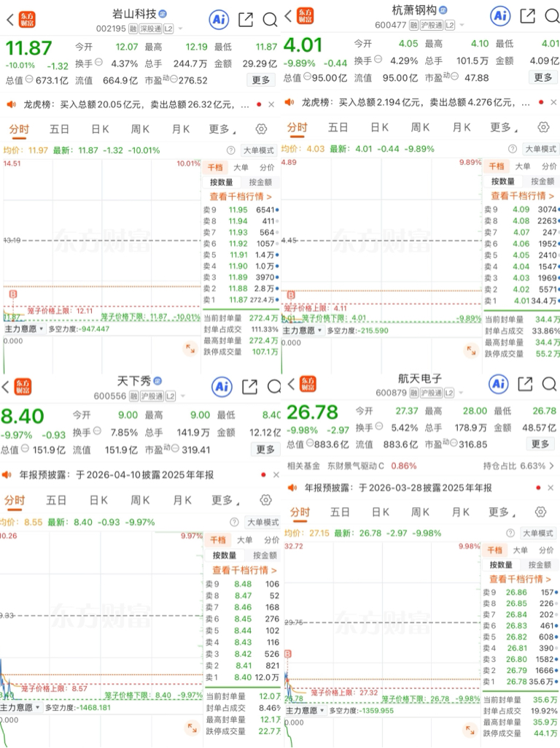Tap back arrow in 岩山科技 panel
The image size is (560, 748).
(x=10, y=20)
